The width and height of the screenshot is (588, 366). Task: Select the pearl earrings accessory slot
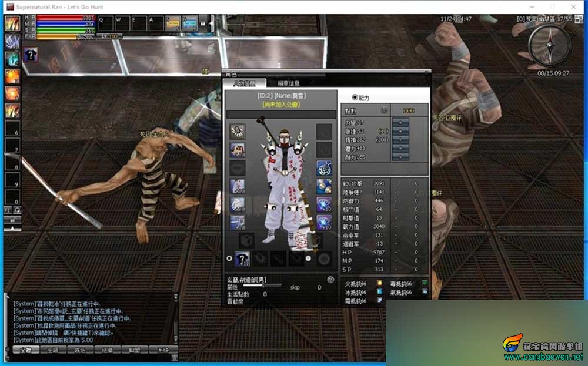coord(324,186)
